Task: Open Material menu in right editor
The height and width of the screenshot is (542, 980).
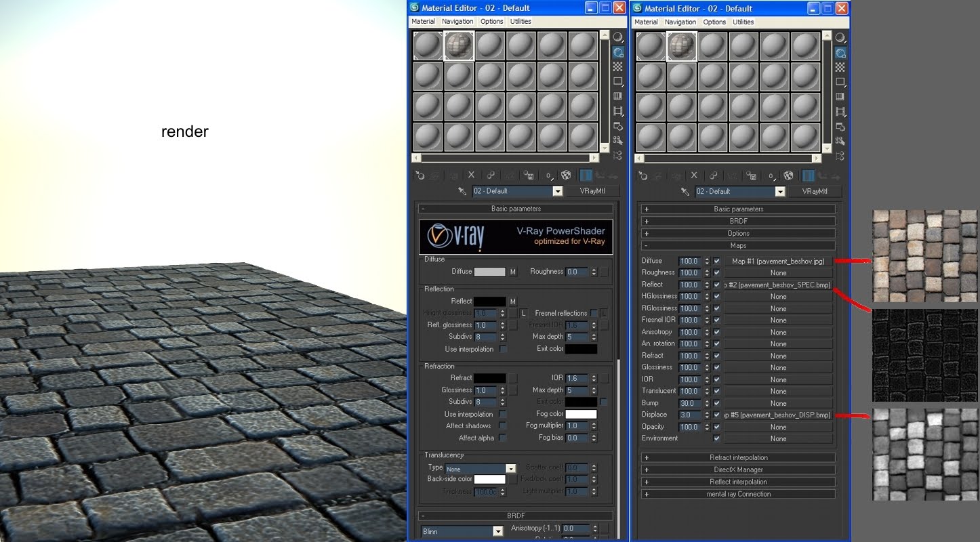Action: coord(646,22)
